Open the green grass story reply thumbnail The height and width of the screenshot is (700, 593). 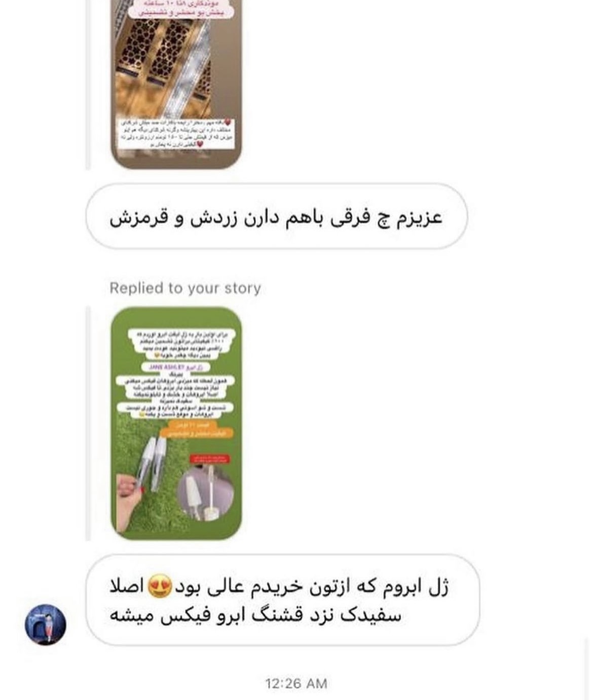176,423
